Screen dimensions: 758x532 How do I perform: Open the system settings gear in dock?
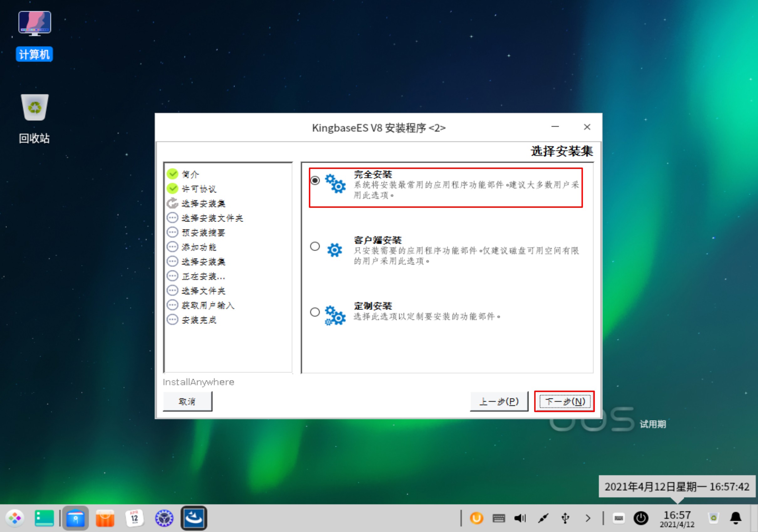pyautogui.click(x=164, y=518)
